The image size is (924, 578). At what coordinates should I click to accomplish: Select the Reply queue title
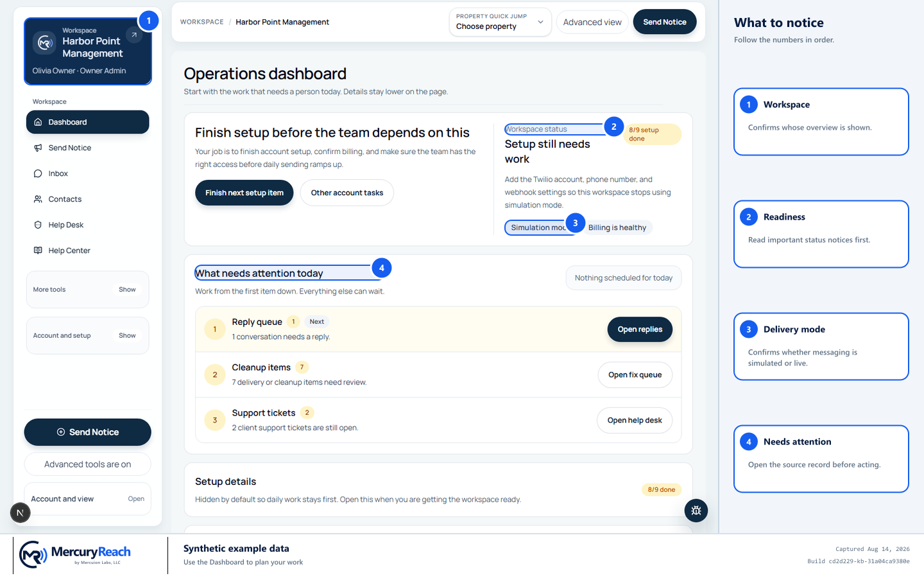(257, 322)
